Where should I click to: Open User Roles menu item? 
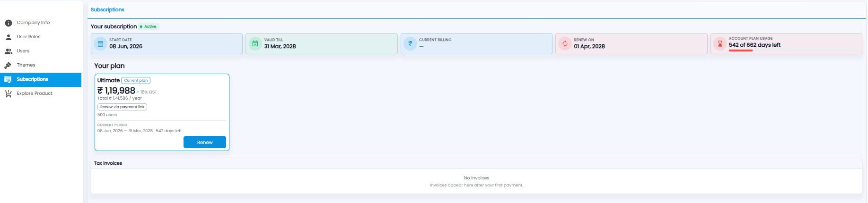pos(41,37)
